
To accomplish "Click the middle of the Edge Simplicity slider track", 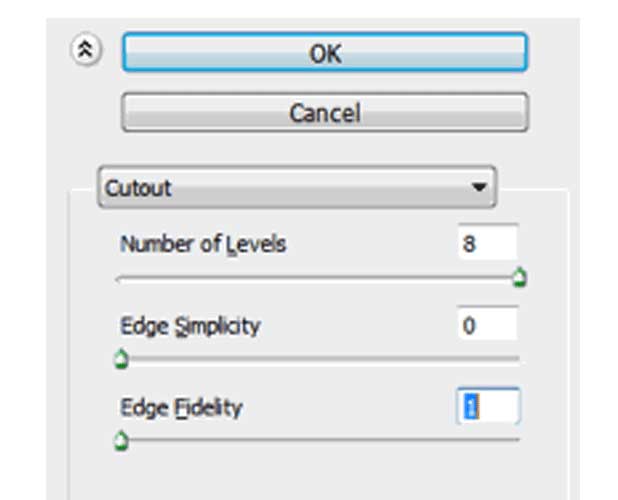I will pyautogui.click(x=318, y=359).
